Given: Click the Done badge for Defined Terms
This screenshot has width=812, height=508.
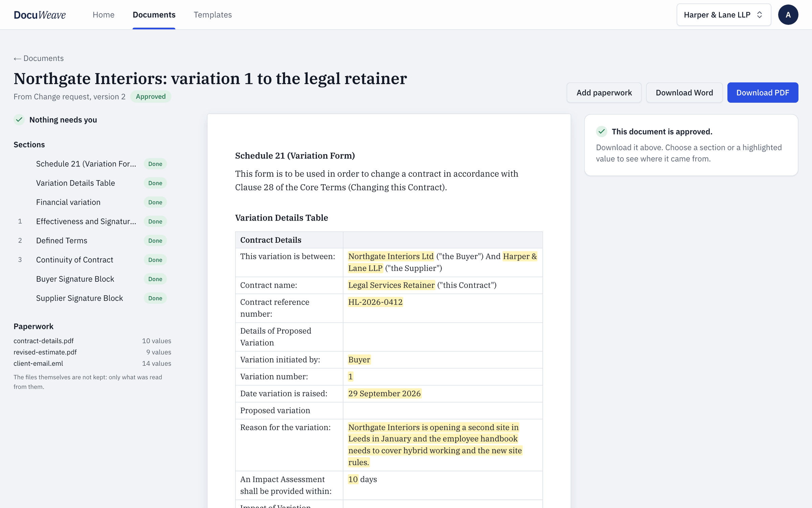Looking at the screenshot, I should [x=155, y=240].
